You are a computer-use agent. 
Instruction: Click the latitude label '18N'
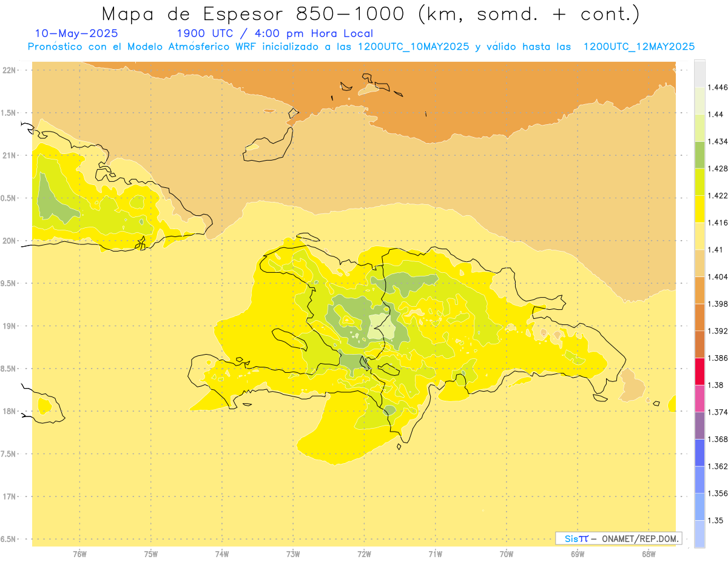click(x=9, y=411)
